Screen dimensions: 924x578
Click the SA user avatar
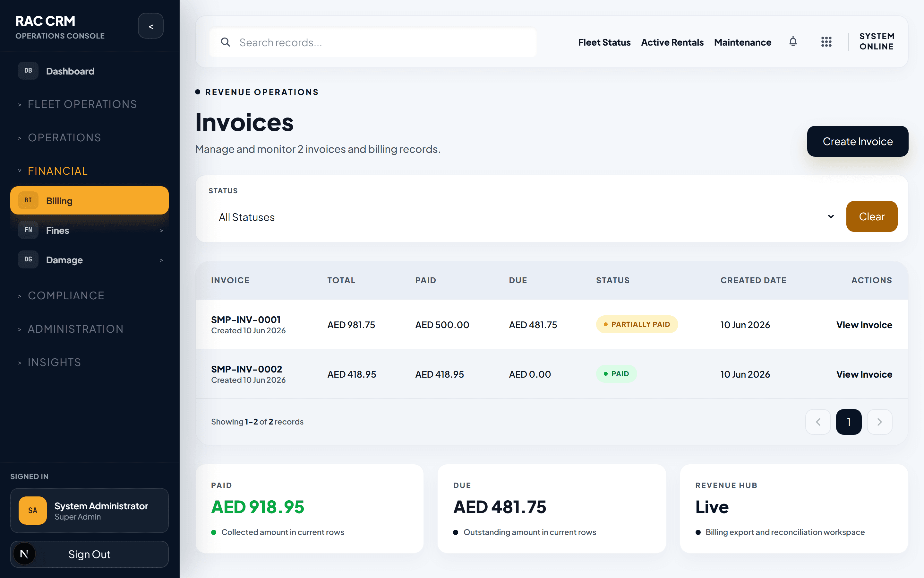(x=33, y=510)
